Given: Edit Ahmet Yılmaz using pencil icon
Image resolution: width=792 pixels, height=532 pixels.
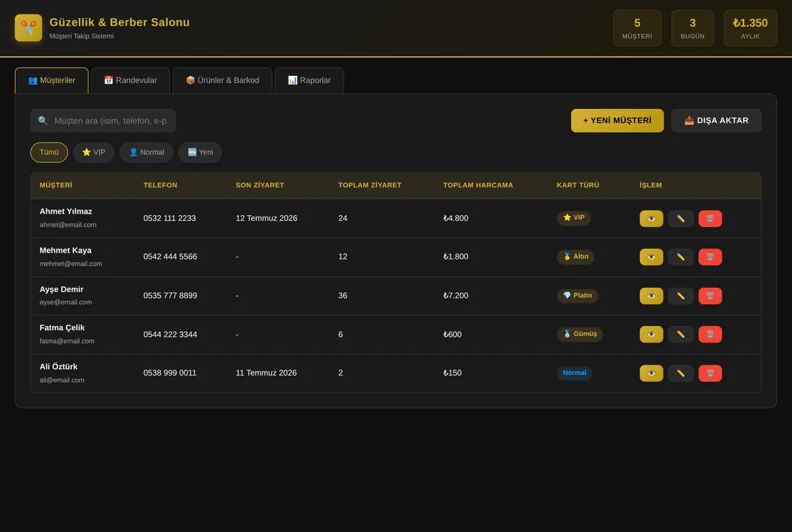Looking at the screenshot, I should [x=680, y=218].
